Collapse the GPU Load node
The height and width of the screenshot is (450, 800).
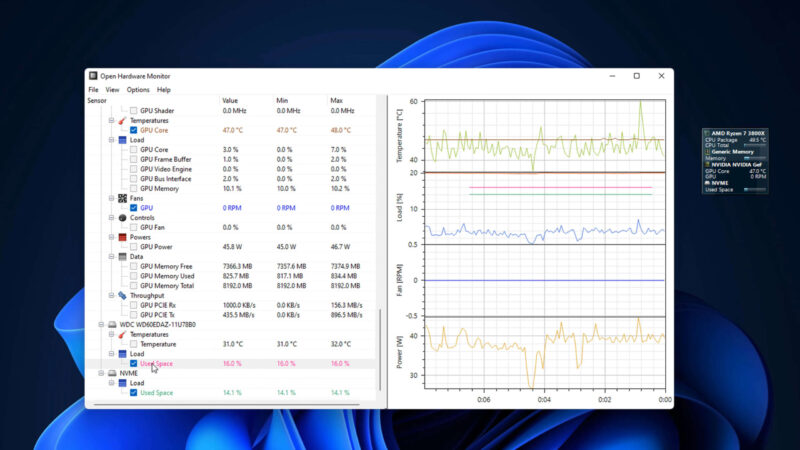(x=111, y=140)
